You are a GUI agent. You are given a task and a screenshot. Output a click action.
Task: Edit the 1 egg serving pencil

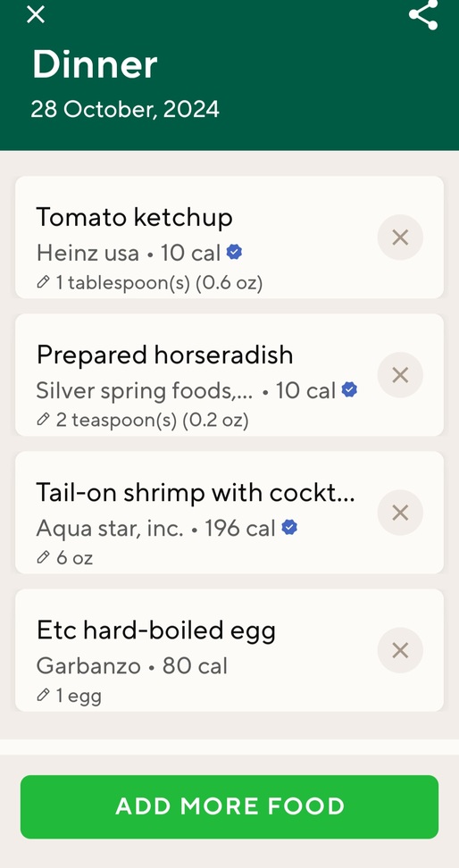(x=43, y=695)
